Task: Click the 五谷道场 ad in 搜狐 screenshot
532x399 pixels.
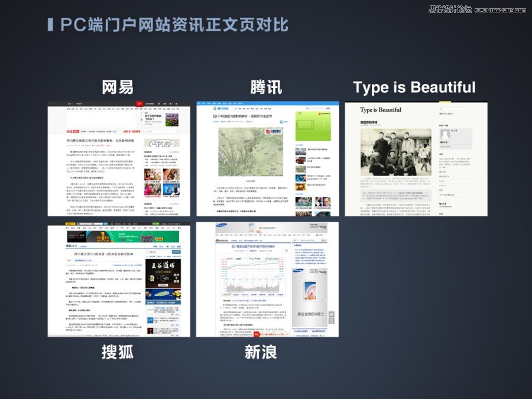Action: coord(163,274)
